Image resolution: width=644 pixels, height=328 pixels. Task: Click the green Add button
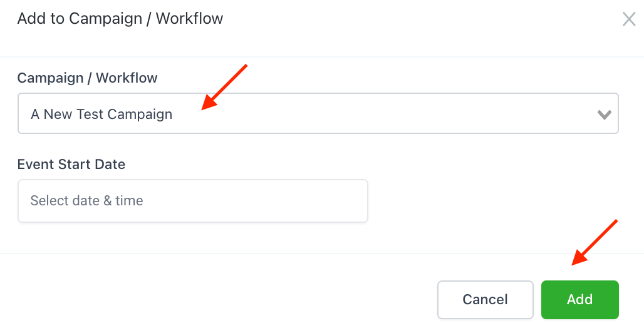coord(579,299)
